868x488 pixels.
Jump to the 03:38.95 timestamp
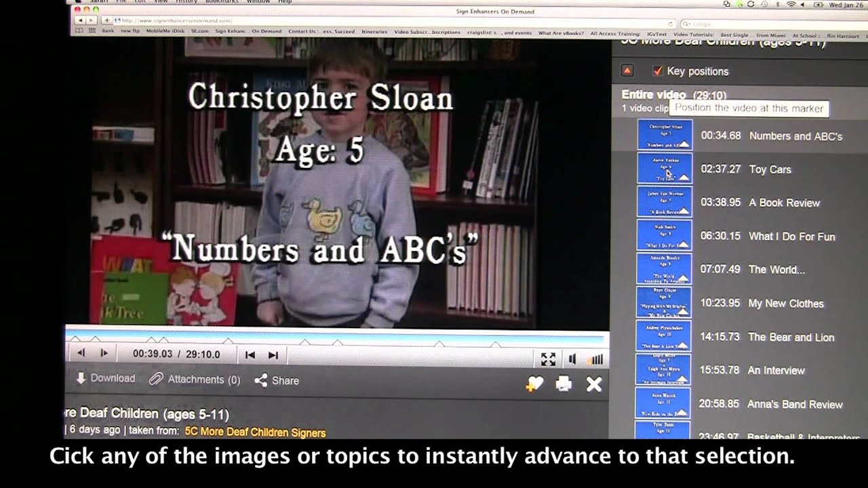[x=720, y=202]
